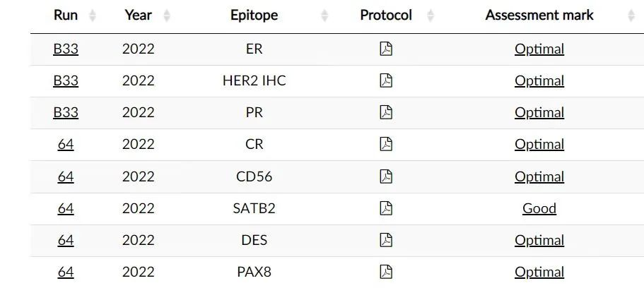Sort by the Protocol column header

pyautogui.click(x=385, y=15)
